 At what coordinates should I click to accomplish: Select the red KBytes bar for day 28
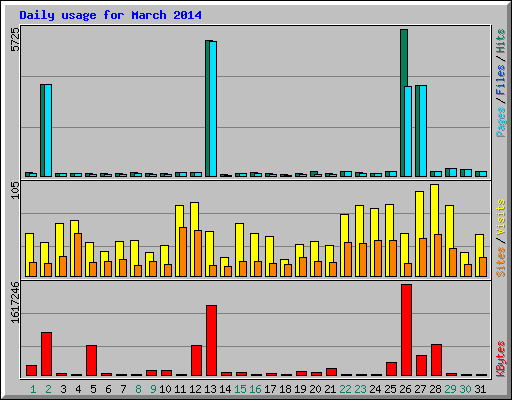(436, 360)
